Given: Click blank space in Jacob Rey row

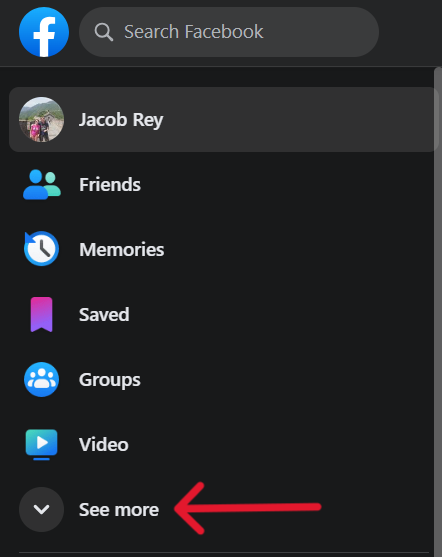Looking at the screenshot, I should point(298,119).
